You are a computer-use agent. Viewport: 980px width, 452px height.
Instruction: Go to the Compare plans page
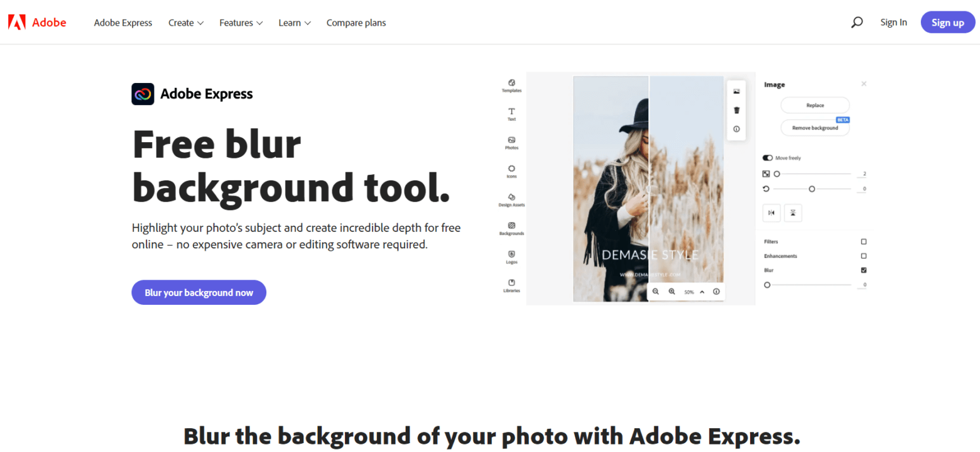pyautogui.click(x=356, y=23)
